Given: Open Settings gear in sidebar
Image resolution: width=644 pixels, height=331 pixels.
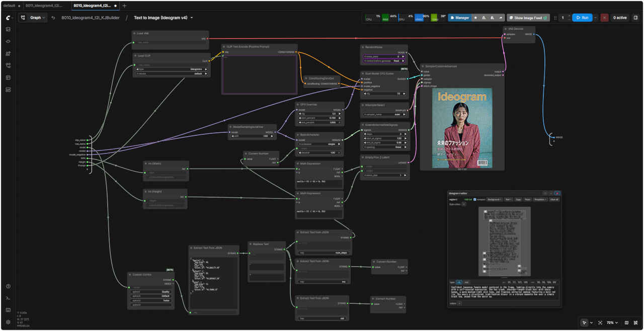Looking at the screenshot, I should [x=8, y=322].
